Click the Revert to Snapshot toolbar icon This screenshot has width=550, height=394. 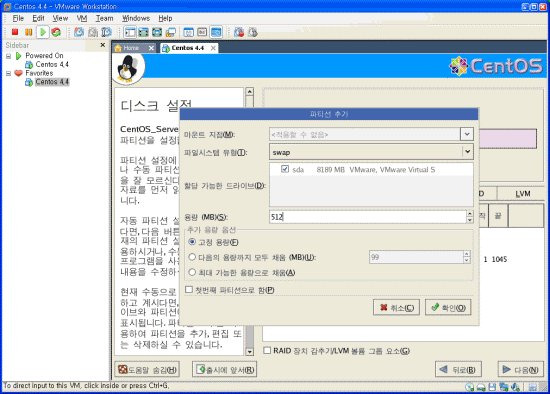[93, 32]
